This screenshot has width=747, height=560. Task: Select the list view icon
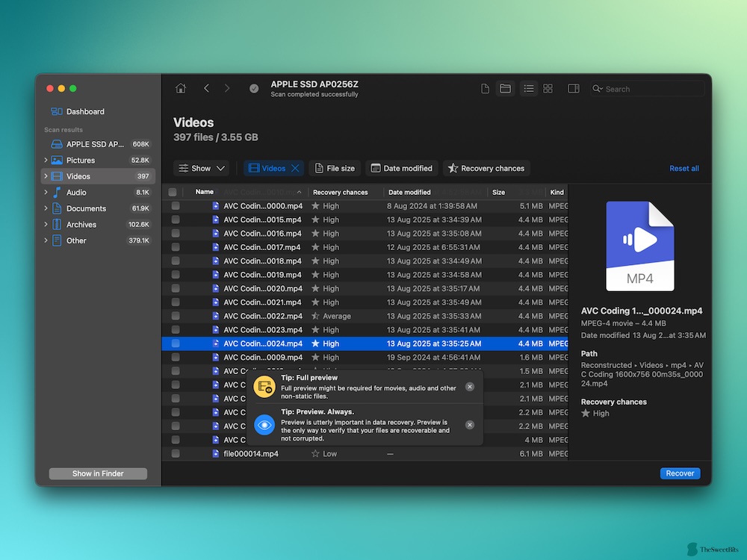click(x=529, y=88)
